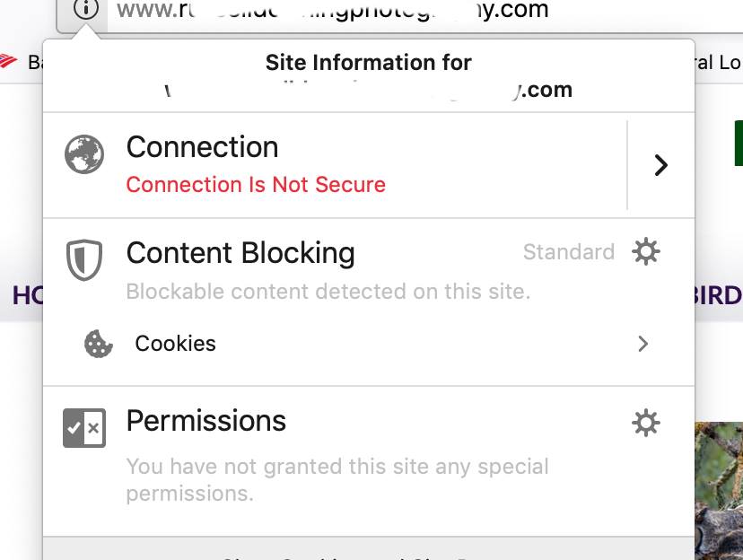Viewport: 743px width, 560px height.
Task: Click the globe Connection icon
Action: tap(84, 154)
